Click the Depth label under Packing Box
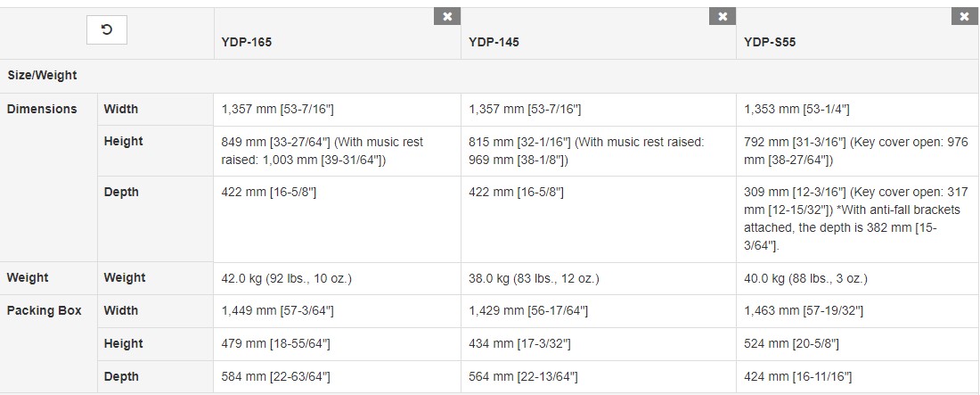The width and height of the screenshot is (980, 395). 121,377
